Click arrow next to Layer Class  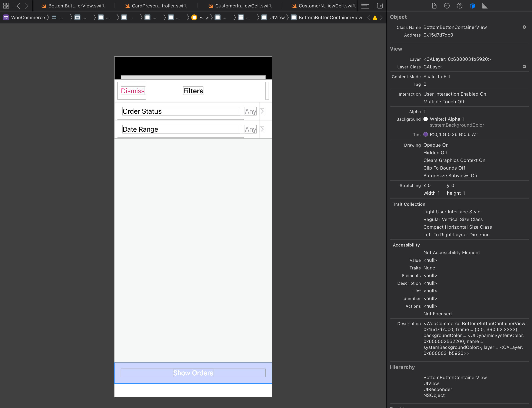[x=524, y=67]
